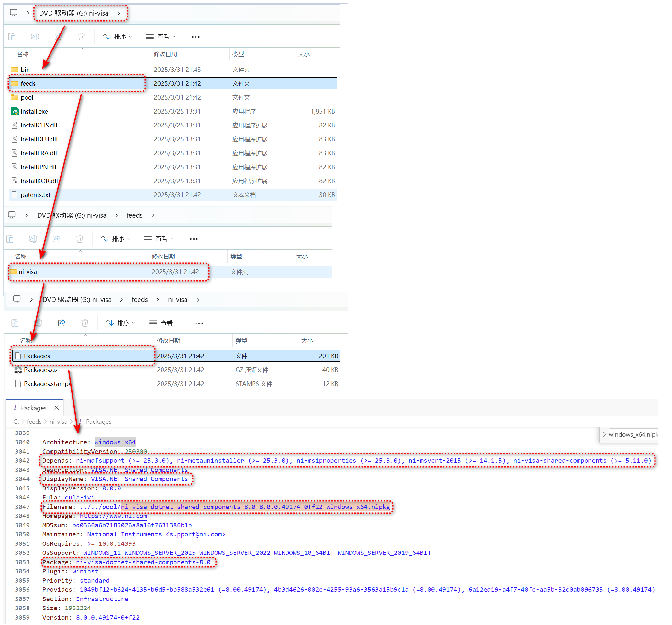Click the share icon in the ni-visa folder window toolbar
The width and height of the screenshot is (672, 625).
(x=62, y=323)
